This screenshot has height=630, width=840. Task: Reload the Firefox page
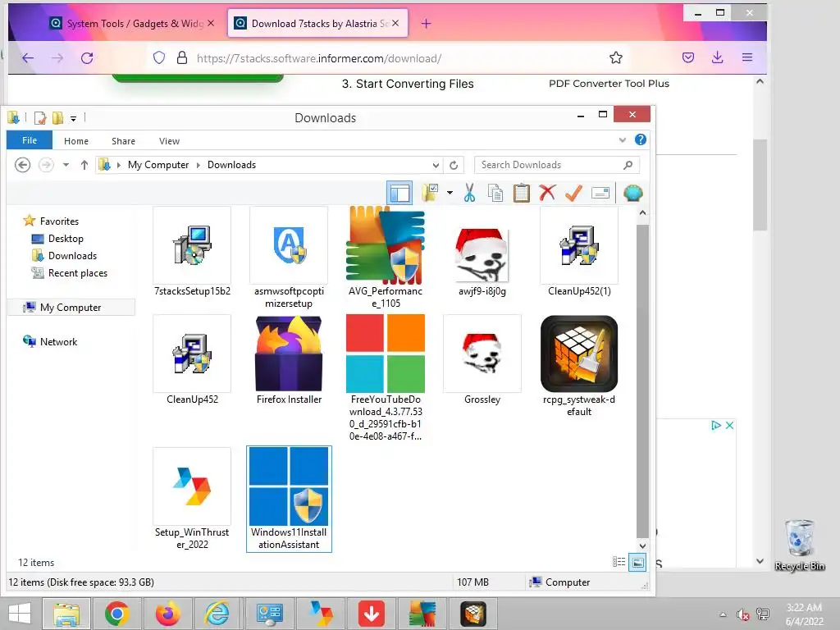click(87, 58)
